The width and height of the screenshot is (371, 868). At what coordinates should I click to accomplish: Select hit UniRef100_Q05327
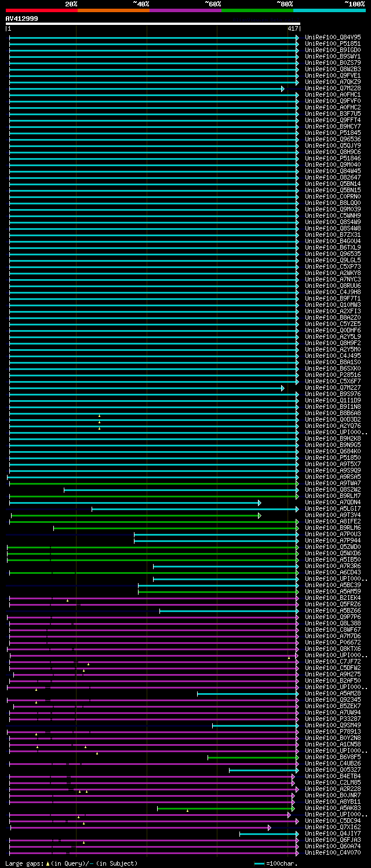coord(332,770)
